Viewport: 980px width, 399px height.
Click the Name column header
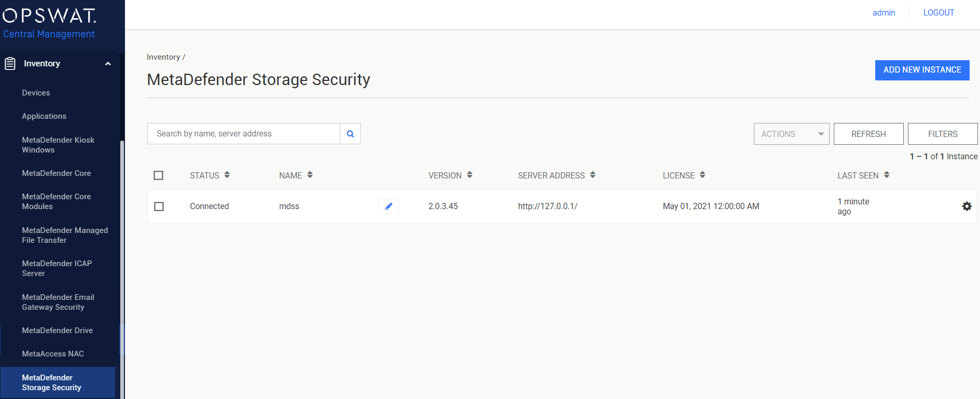point(290,175)
